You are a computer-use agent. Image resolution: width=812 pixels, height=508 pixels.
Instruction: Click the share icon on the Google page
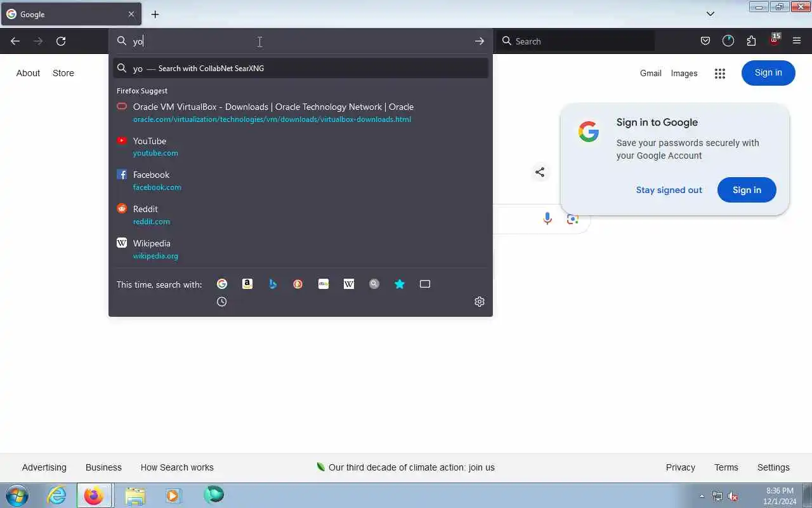coord(540,172)
